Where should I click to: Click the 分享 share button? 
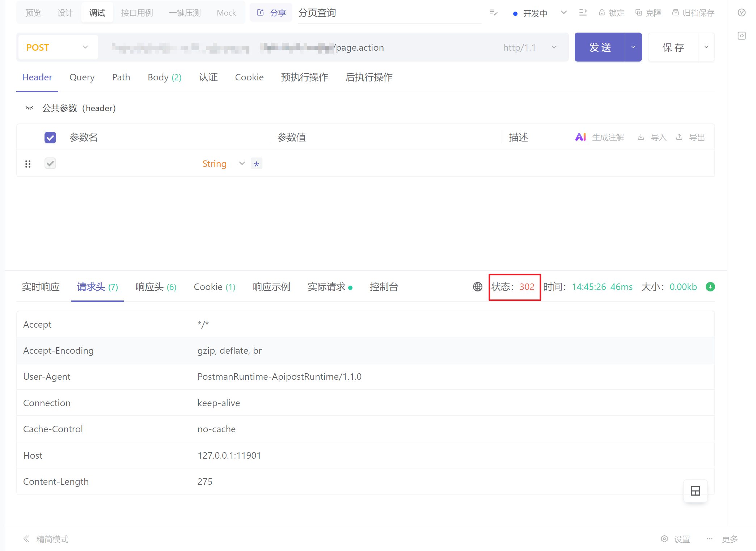(x=271, y=13)
